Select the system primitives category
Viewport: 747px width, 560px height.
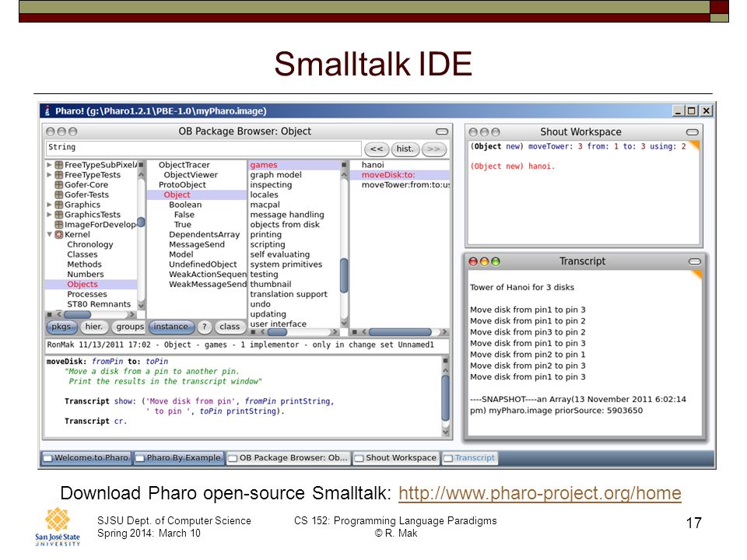tap(286, 264)
